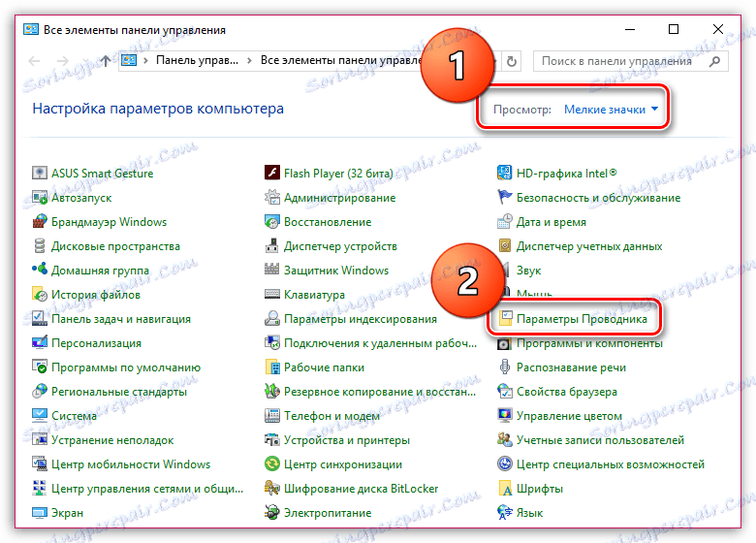Open the Защитник Windows icon
This screenshot has height=543, width=756.
tap(272, 271)
